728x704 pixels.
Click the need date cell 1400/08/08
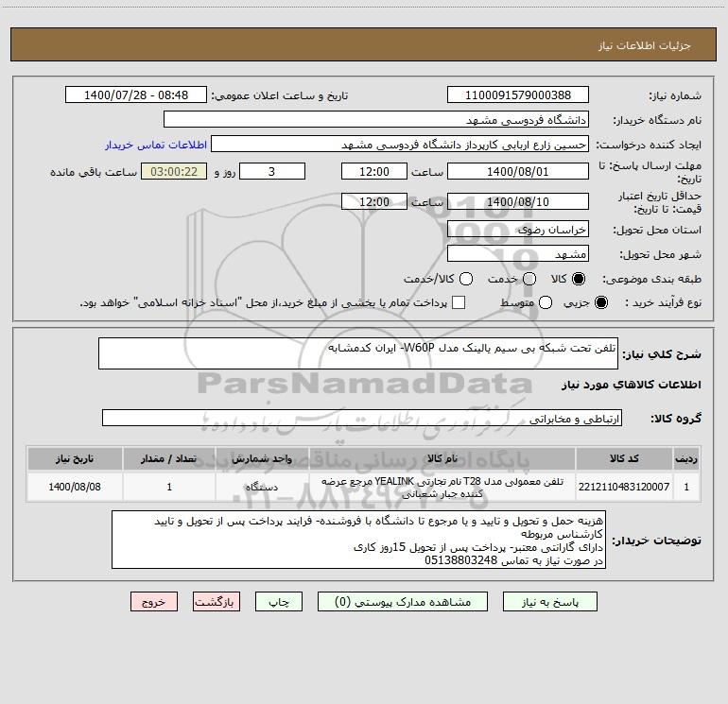(75, 487)
